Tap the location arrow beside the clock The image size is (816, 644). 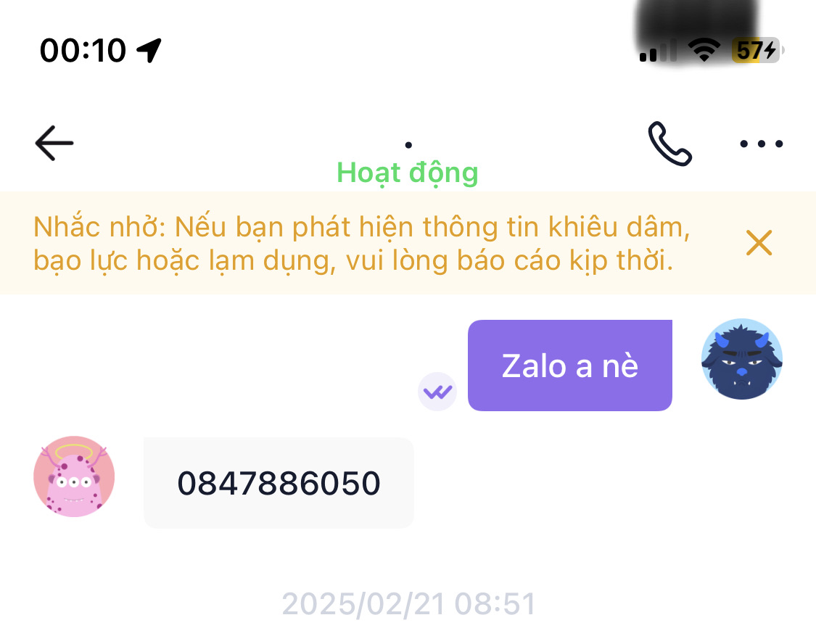coord(149,51)
